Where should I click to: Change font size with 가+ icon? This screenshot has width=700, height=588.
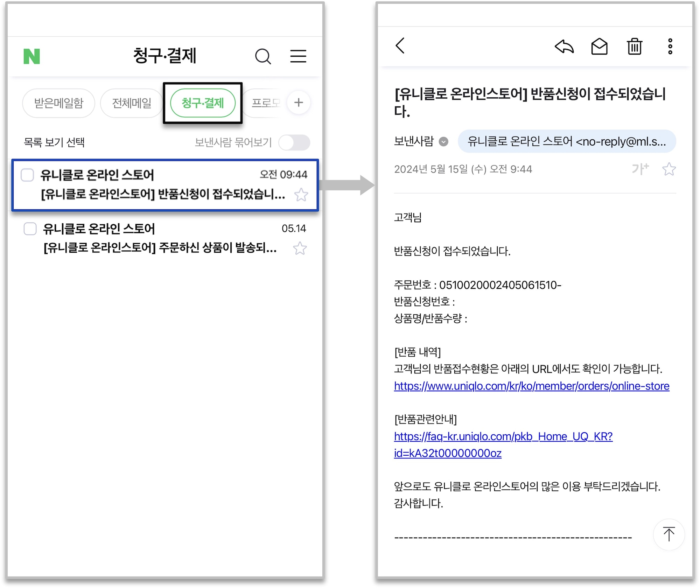640,169
